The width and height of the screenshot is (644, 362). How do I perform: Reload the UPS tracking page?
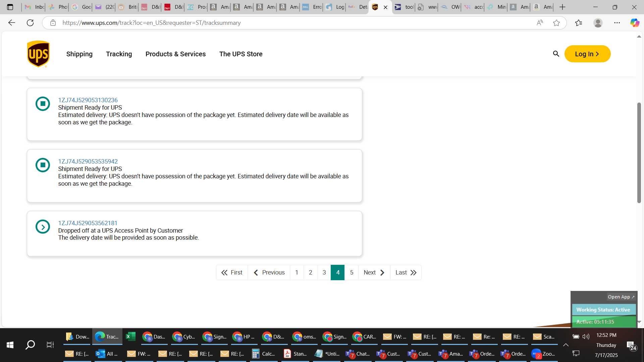click(30, 23)
